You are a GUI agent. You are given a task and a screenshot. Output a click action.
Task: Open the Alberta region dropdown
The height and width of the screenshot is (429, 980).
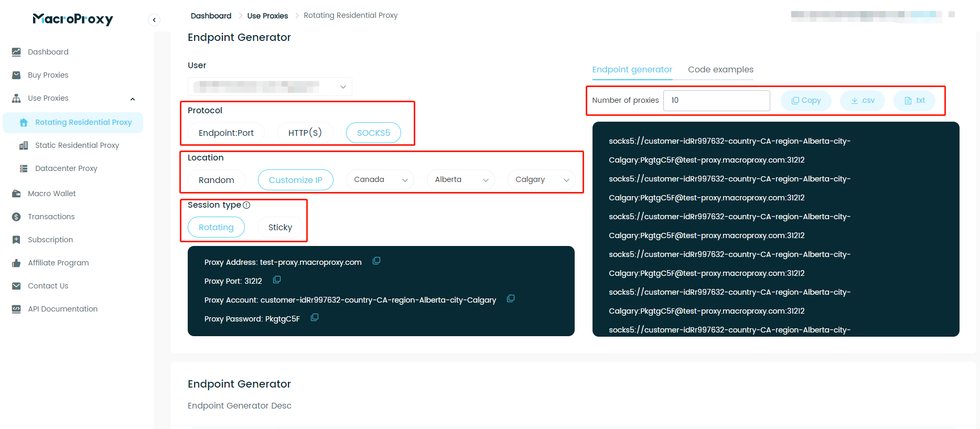[461, 179]
